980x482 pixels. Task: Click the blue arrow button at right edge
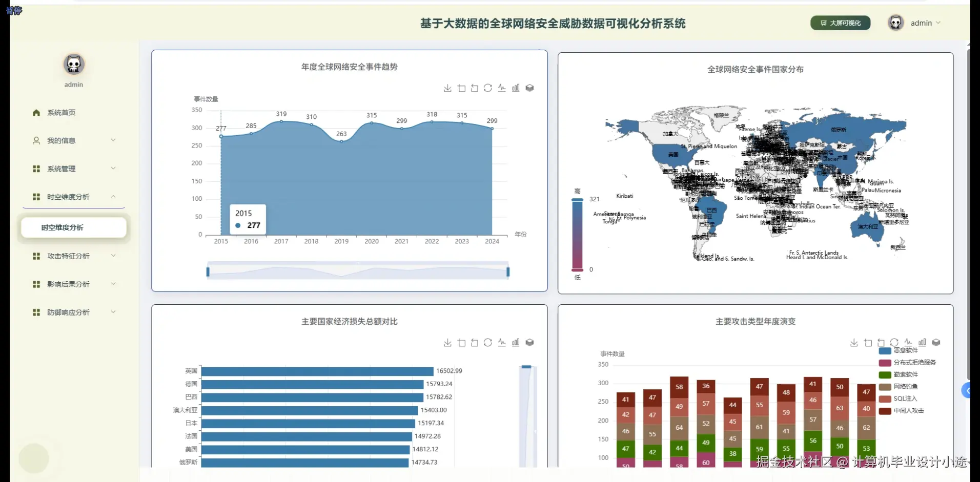click(x=966, y=391)
